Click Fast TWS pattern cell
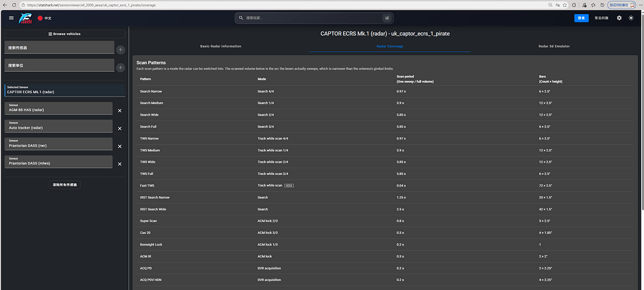Image resolution: width=644 pixels, height=290 pixels. [x=147, y=186]
